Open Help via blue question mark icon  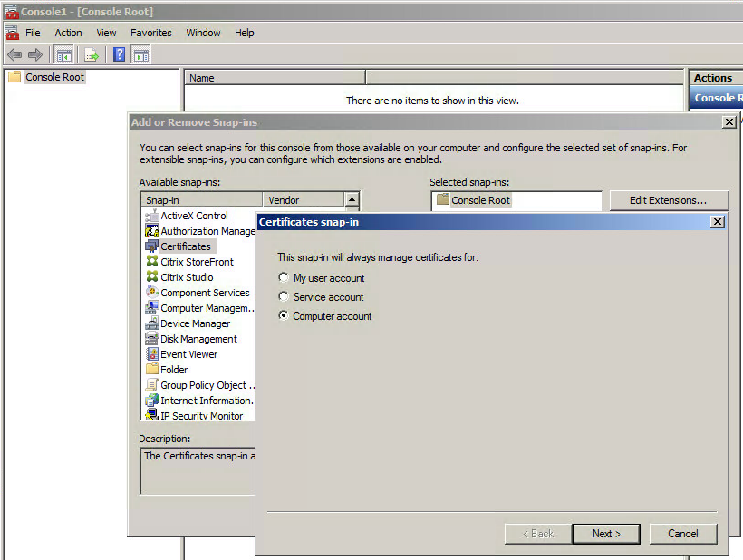point(119,55)
